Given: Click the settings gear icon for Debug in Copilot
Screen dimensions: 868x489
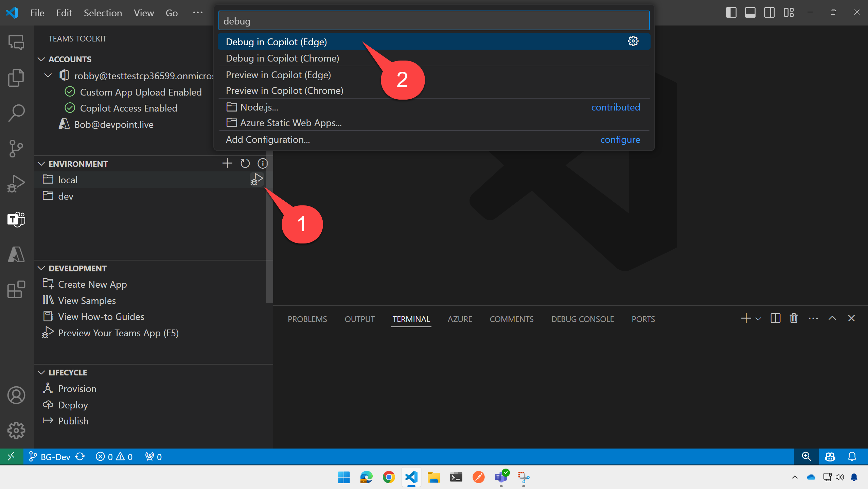Looking at the screenshot, I should (633, 40).
